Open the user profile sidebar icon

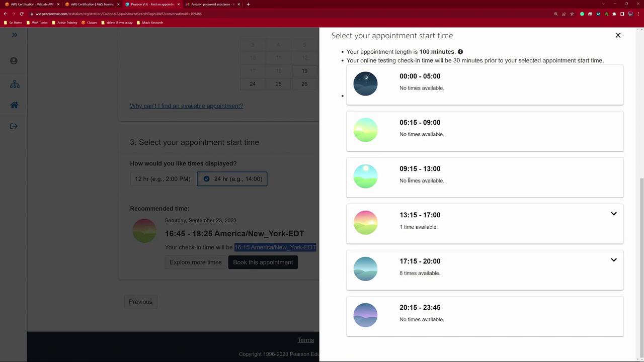pyautogui.click(x=14, y=61)
